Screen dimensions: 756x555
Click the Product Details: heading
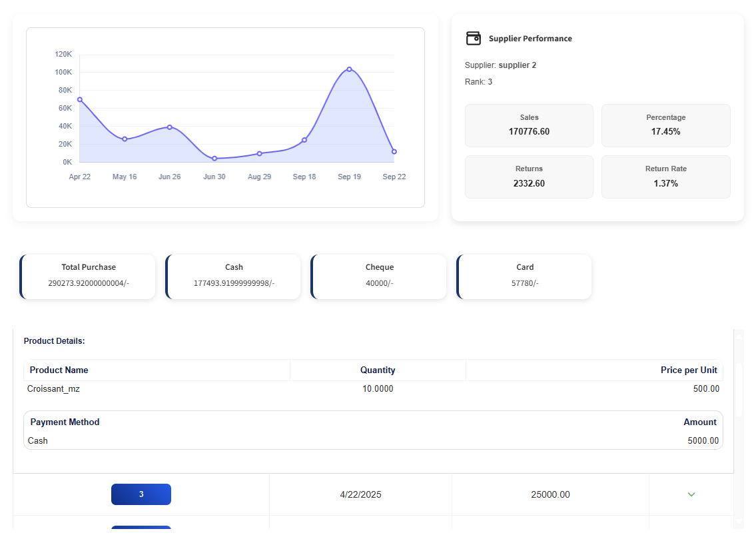pos(54,341)
